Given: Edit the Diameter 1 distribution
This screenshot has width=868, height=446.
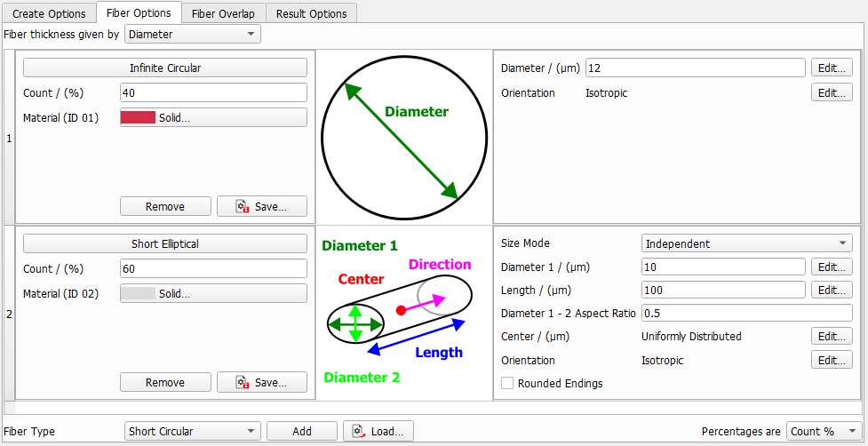Looking at the screenshot, I should pyautogui.click(x=832, y=267).
